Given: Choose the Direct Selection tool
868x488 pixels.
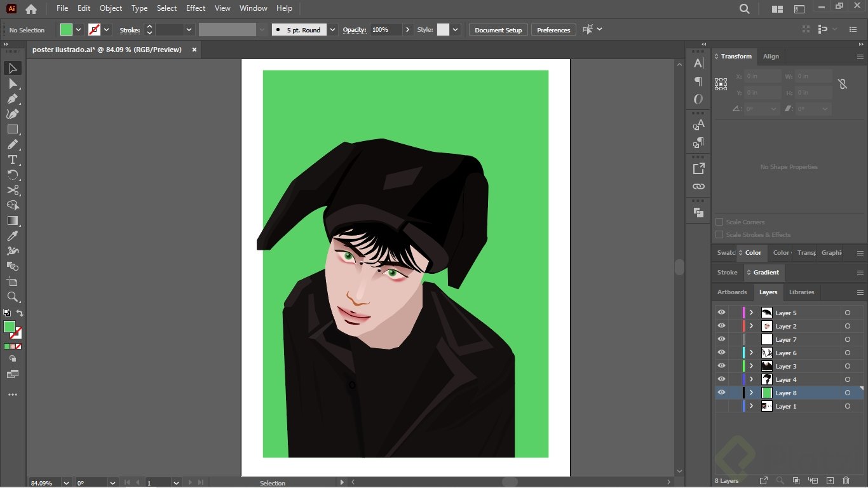Looking at the screenshot, I should (12, 83).
